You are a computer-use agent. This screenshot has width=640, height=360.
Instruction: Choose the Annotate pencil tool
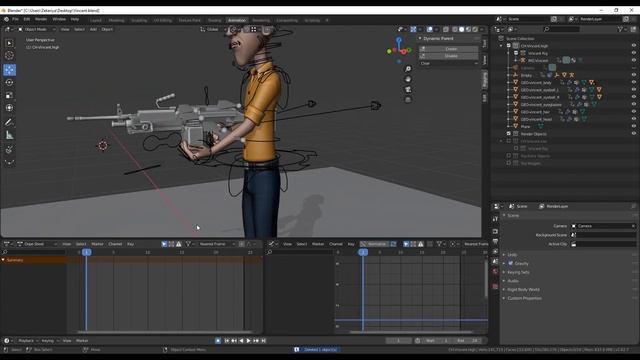9,122
